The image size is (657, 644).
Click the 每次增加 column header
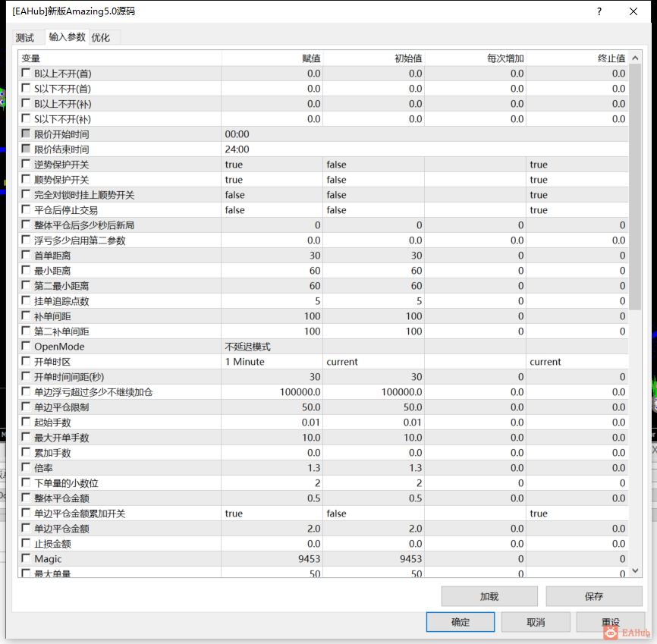(x=476, y=58)
